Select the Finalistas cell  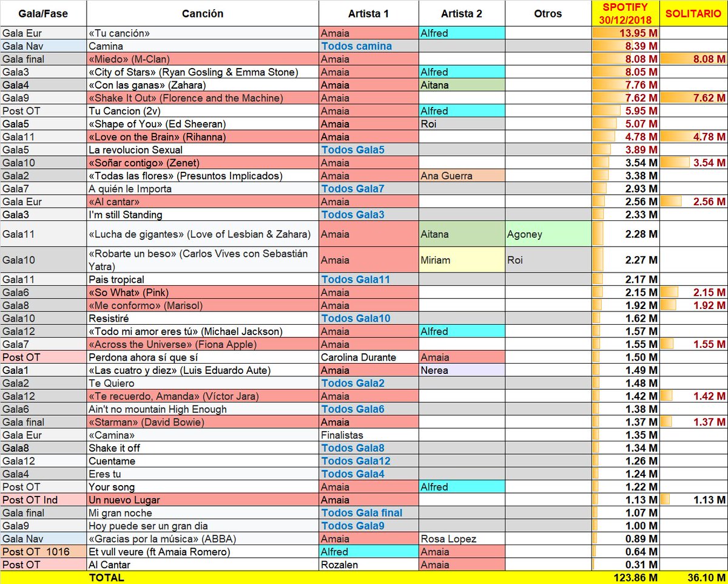(x=369, y=435)
